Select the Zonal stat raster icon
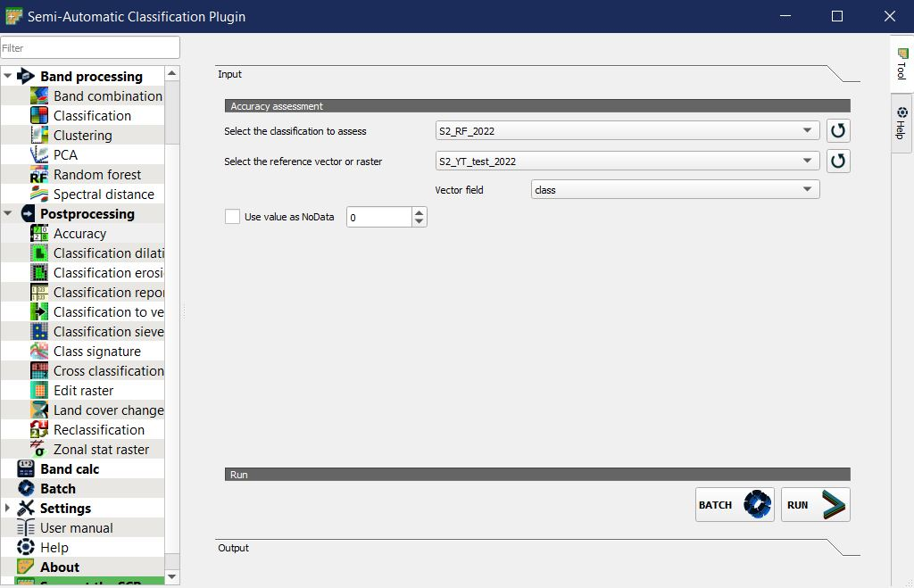 [39, 450]
